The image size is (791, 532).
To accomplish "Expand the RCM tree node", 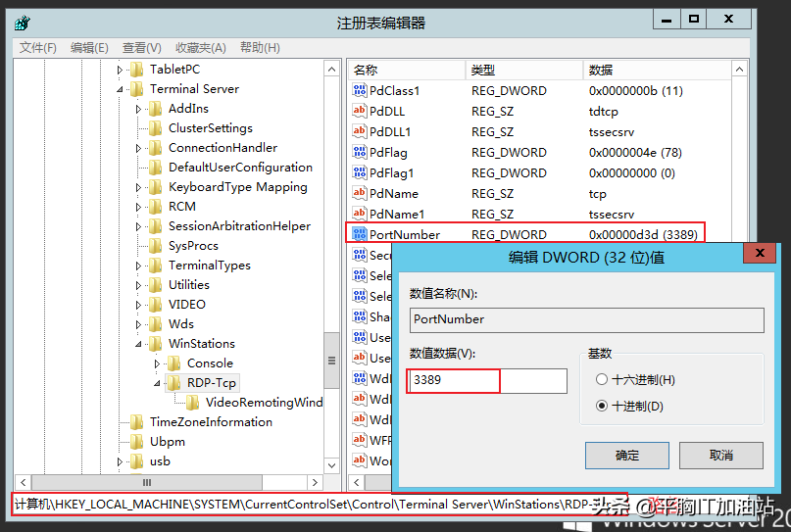I will pos(138,208).
